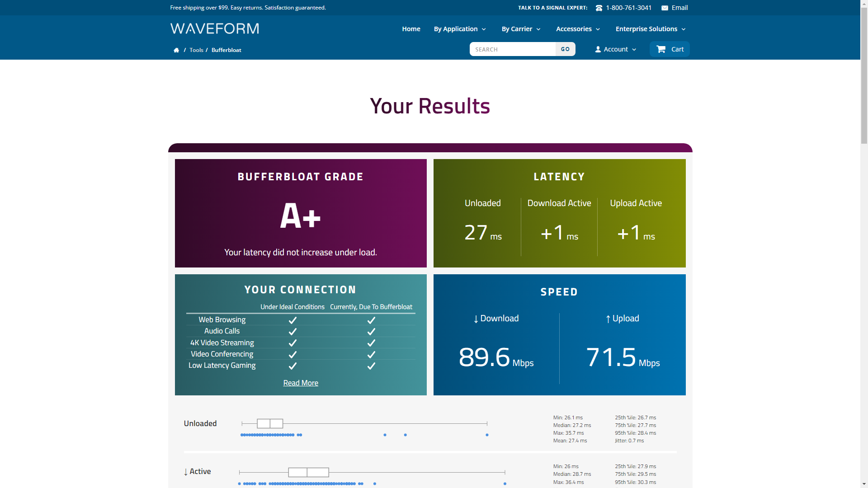Image resolution: width=868 pixels, height=488 pixels.
Task: Click Web Browsing ideal conditions checkmark
Action: (292, 320)
